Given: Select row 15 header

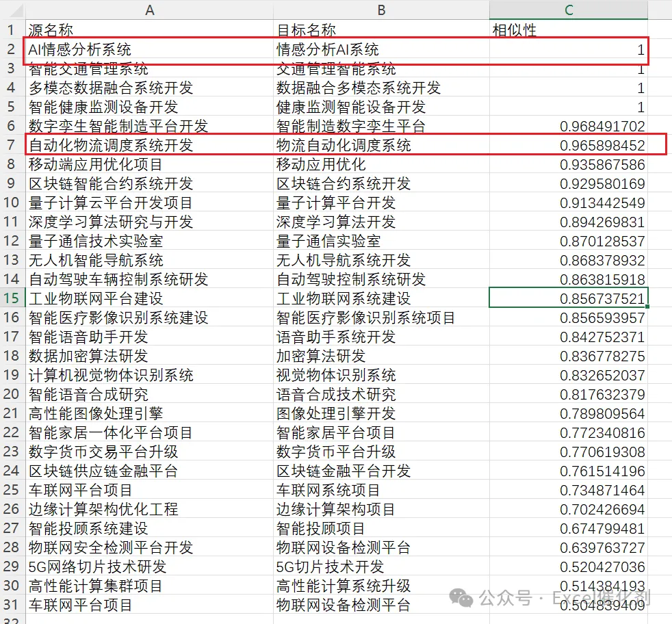Looking at the screenshot, I should (12, 298).
